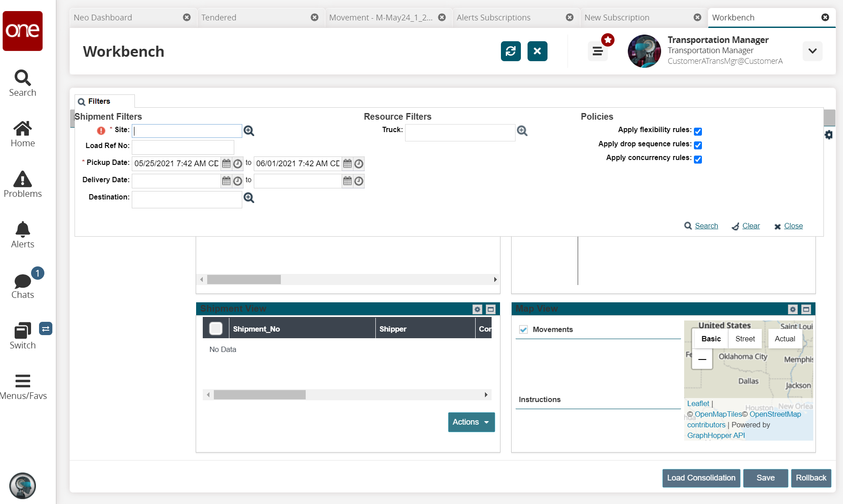The width and height of the screenshot is (843, 504).
Task: Toggle the Movements checkbox in Map View
Action: (x=524, y=329)
